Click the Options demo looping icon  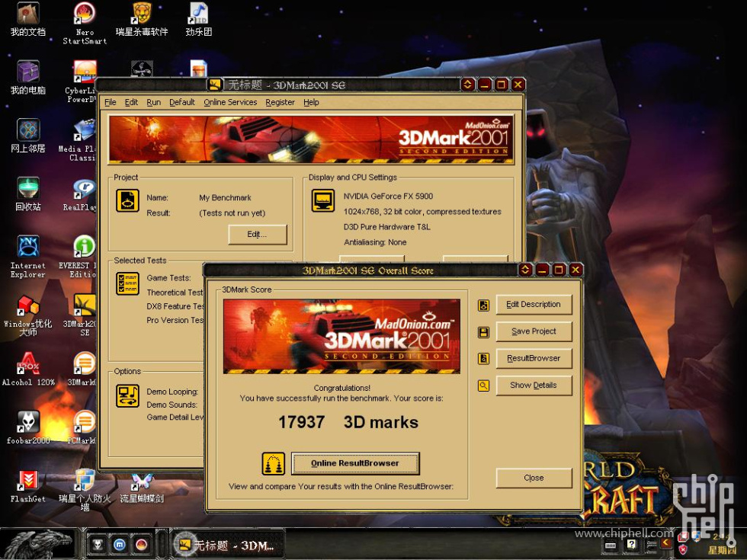point(128,395)
